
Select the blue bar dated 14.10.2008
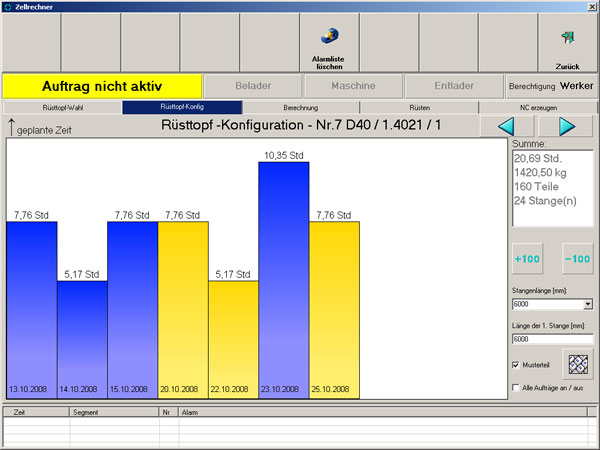82,340
